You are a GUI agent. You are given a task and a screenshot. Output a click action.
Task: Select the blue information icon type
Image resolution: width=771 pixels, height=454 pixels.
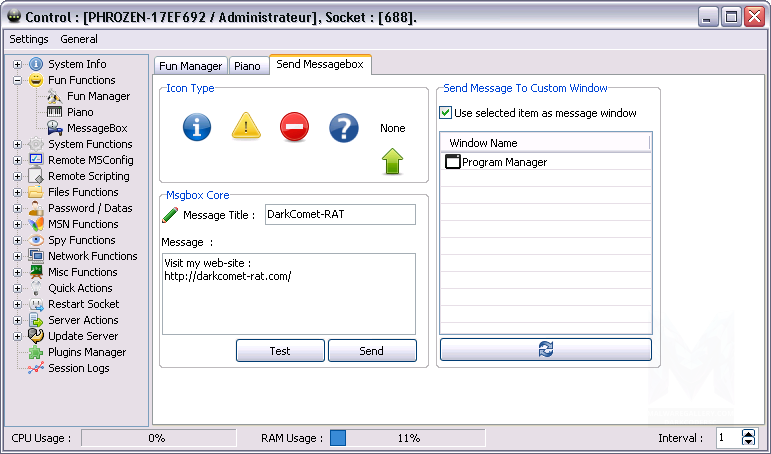[x=197, y=127]
